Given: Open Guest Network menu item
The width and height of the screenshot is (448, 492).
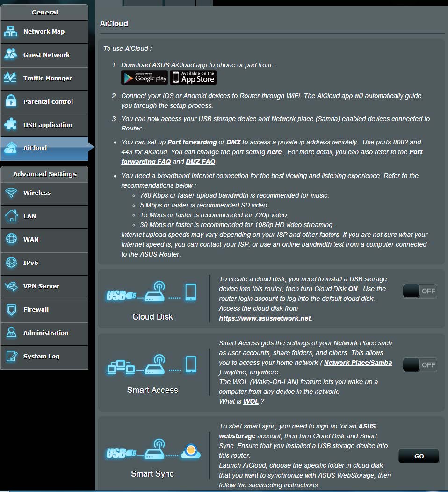Looking at the screenshot, I should click(44, 55).
